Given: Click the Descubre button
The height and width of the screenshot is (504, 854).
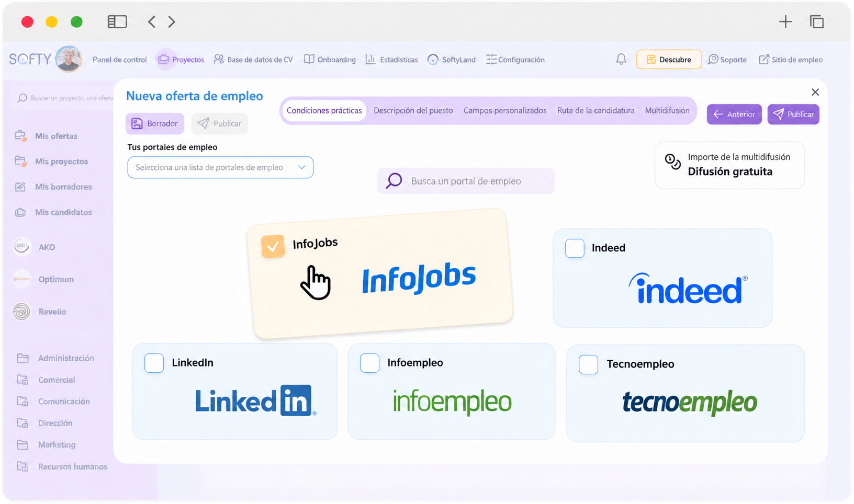Looking at the screenshot, I should tap(669, 60).
